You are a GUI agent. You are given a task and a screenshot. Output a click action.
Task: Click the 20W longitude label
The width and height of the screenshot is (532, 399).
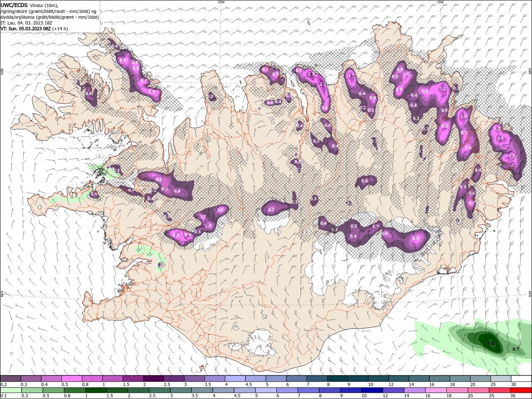221,2
